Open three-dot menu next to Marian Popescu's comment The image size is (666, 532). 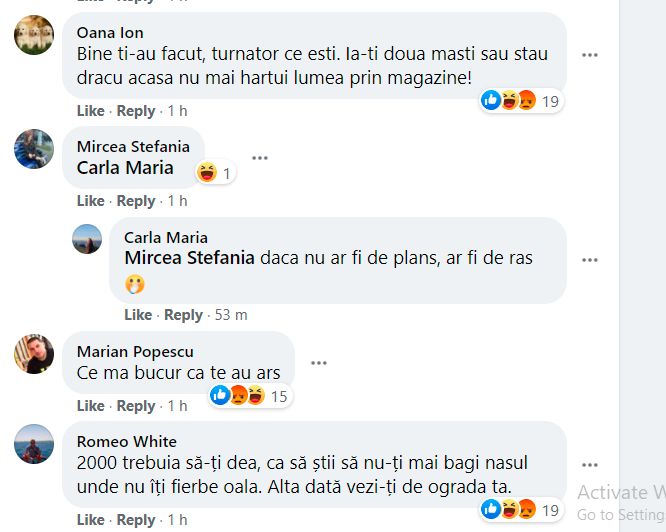(x=318, y=362)
